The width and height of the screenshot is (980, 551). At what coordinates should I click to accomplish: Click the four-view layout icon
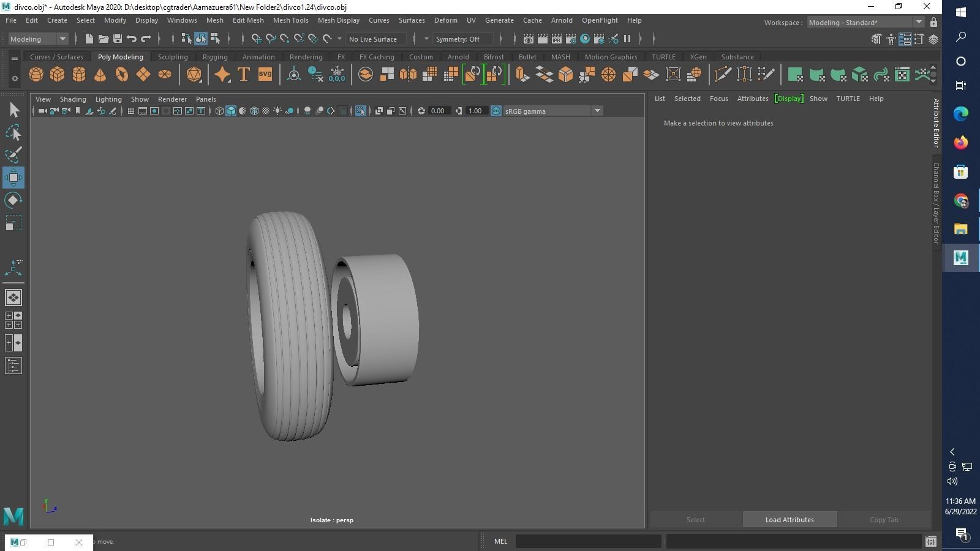(x=13, y=320)
